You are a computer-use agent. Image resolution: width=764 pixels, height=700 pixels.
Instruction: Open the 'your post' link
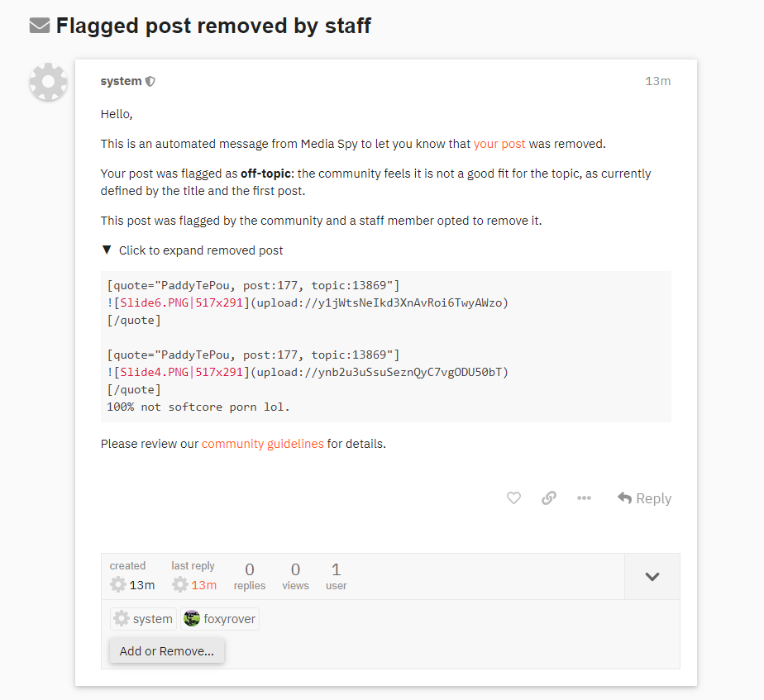[x=499, y=144]
